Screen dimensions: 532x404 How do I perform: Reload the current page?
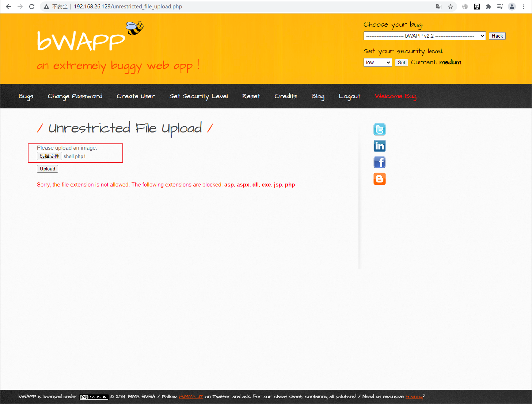[x=32, y=7]
